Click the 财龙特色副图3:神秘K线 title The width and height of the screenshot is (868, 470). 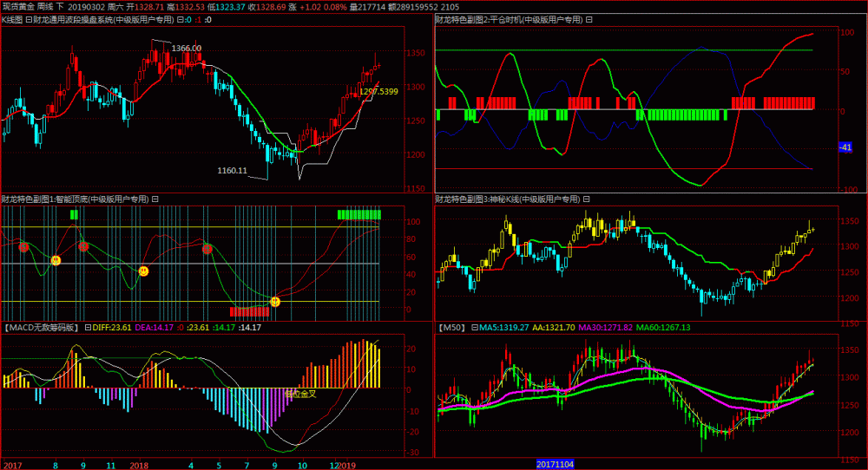coord(508,199)
